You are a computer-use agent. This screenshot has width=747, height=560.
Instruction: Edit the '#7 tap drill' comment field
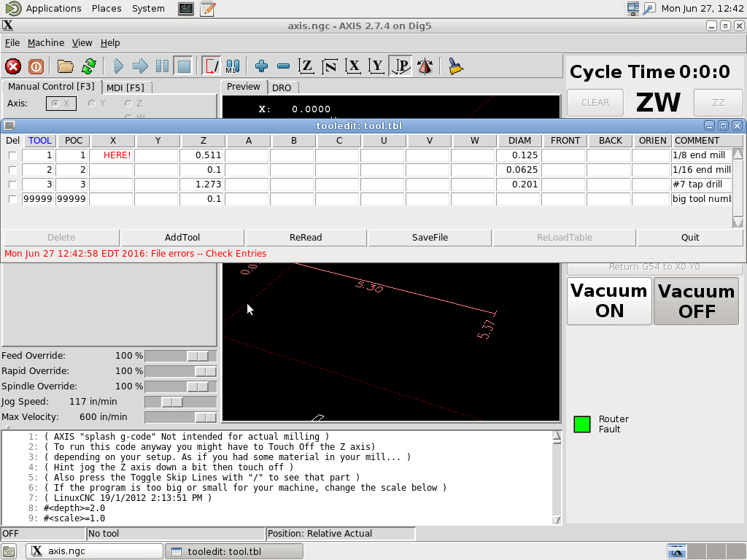(701, 184)
